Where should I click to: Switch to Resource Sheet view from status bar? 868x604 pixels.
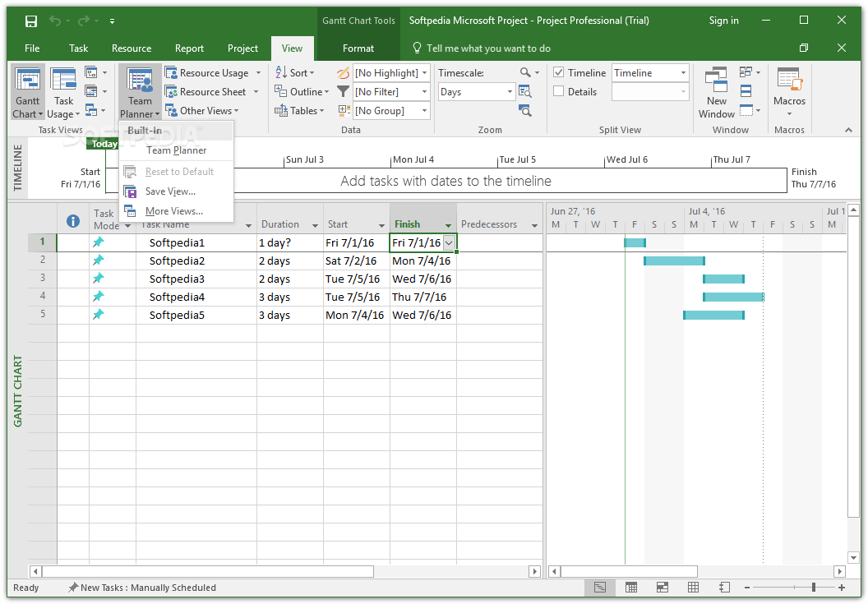click(x=693, y=588)
